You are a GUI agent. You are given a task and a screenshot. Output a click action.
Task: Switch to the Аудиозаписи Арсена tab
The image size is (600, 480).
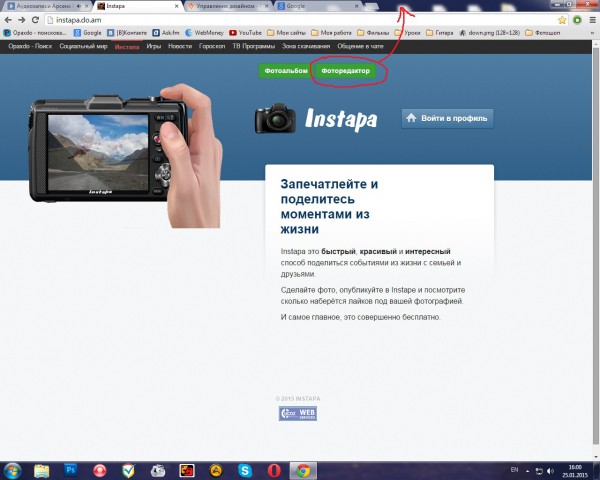pos(48,6)
